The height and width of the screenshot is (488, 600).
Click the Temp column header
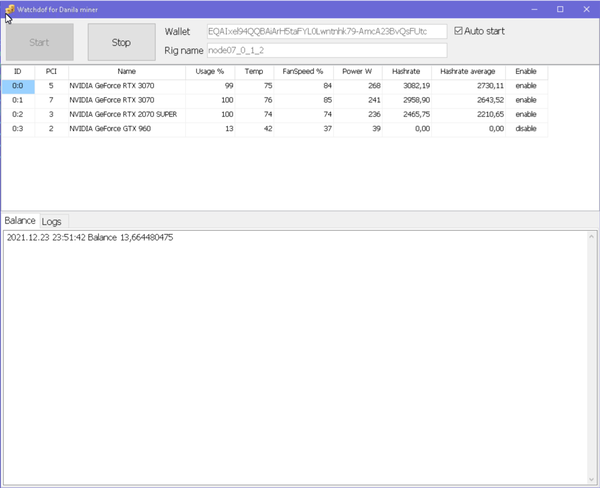click(254, 72)
